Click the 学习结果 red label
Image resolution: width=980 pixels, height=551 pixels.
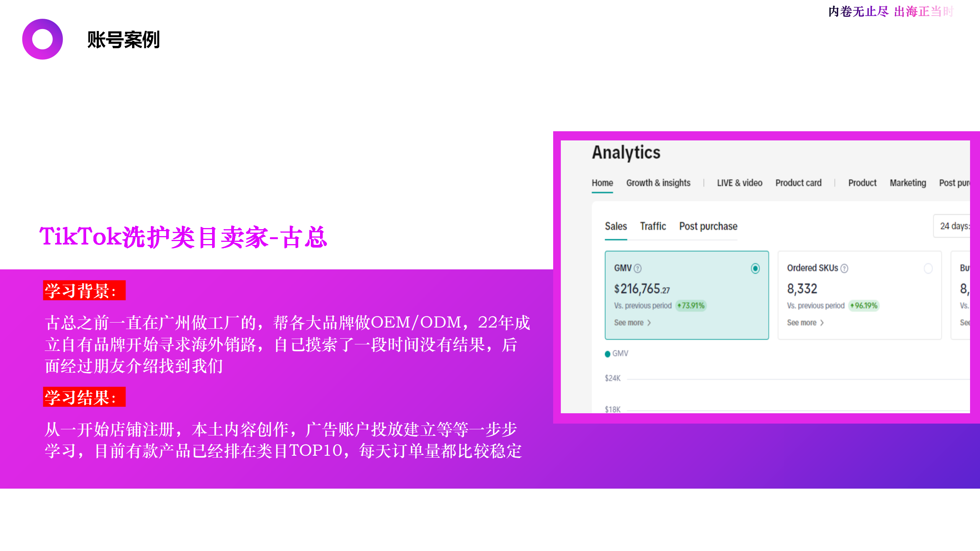[x=84, y=398]
